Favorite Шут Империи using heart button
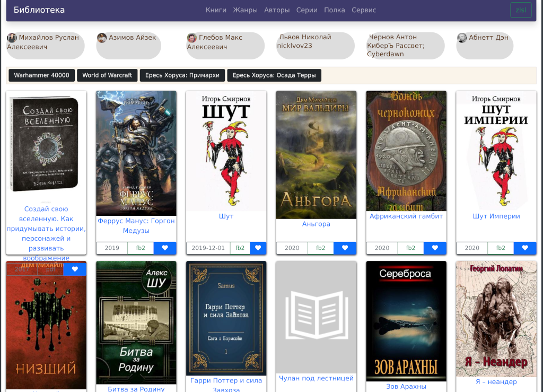 [x=525, y=248]
